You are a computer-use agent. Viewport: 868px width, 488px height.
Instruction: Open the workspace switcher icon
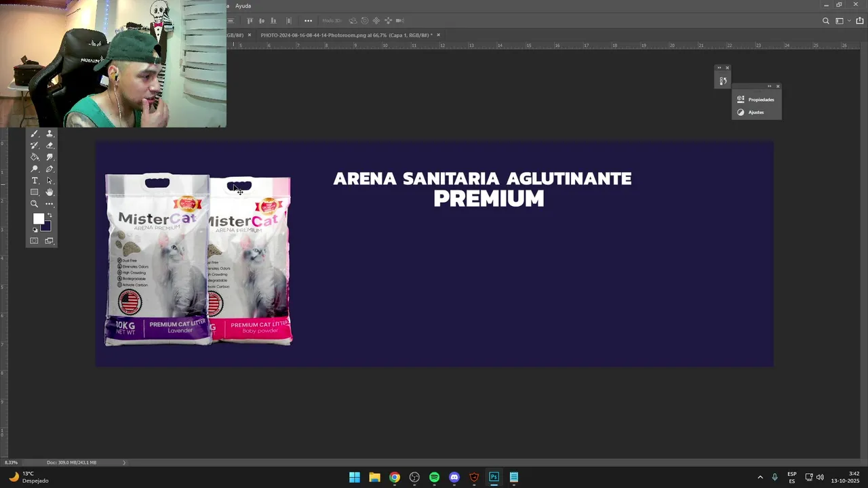point(839,20)
